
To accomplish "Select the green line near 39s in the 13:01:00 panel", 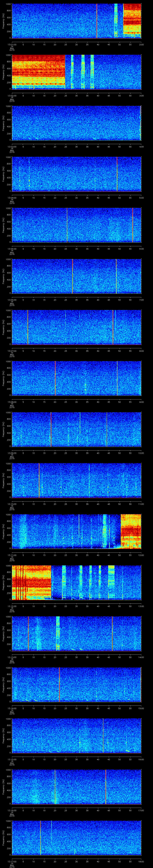I will click(x=97, y=20).
